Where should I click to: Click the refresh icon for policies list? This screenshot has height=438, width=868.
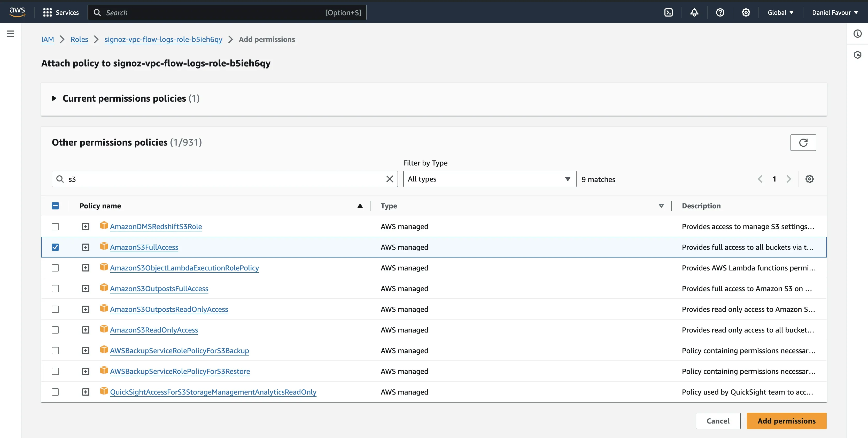click(x=803, y=142)
